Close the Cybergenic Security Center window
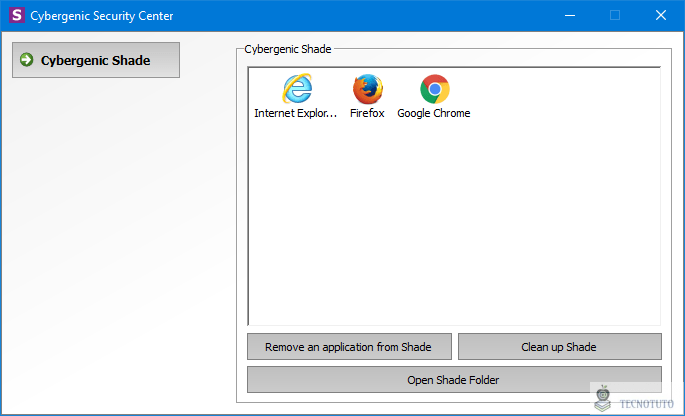 tap(661, 16)
